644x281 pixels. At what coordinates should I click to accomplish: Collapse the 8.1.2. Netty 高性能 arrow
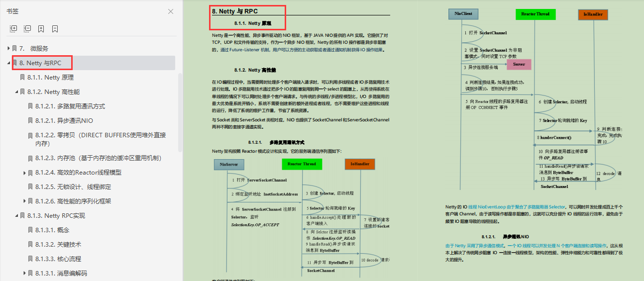pos(16,92)
